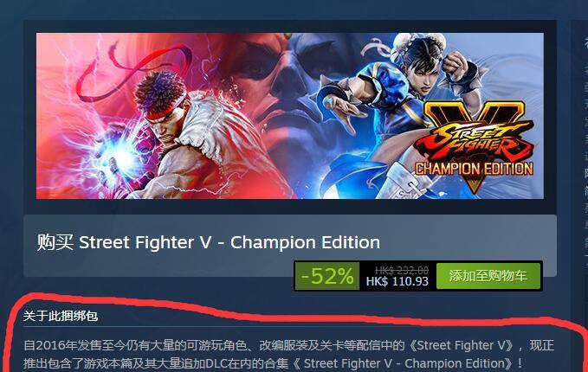Image resolution: width=588 pixels, height=372 pixels.
Task: Click the 添加至购物车 add-to-cart button
Action: (x=488, y=276)
